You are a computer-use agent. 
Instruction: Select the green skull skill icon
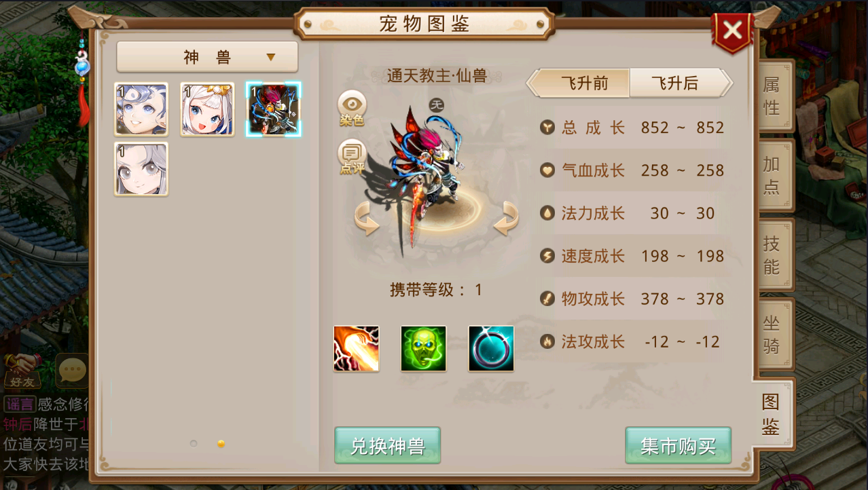424,349
